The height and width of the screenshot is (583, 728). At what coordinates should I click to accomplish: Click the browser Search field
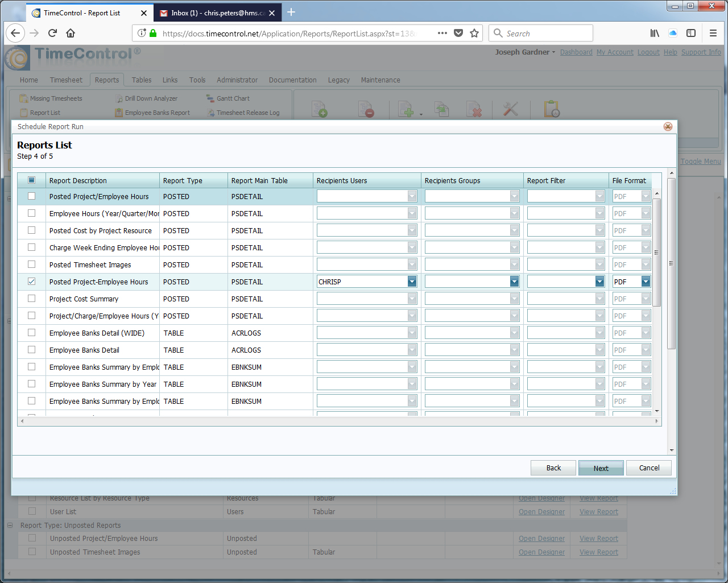pos(541,33)
